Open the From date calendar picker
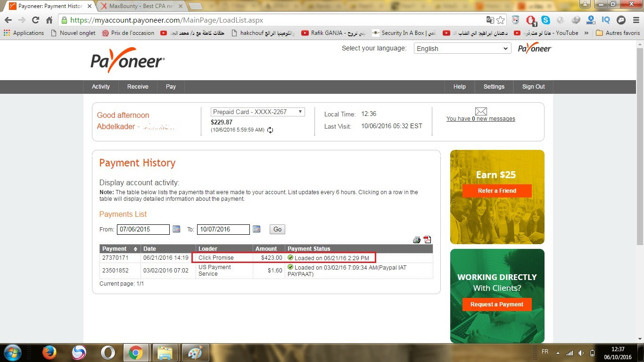Image resolution: width=644 pixels, height=362 pixels. [176, 229]
